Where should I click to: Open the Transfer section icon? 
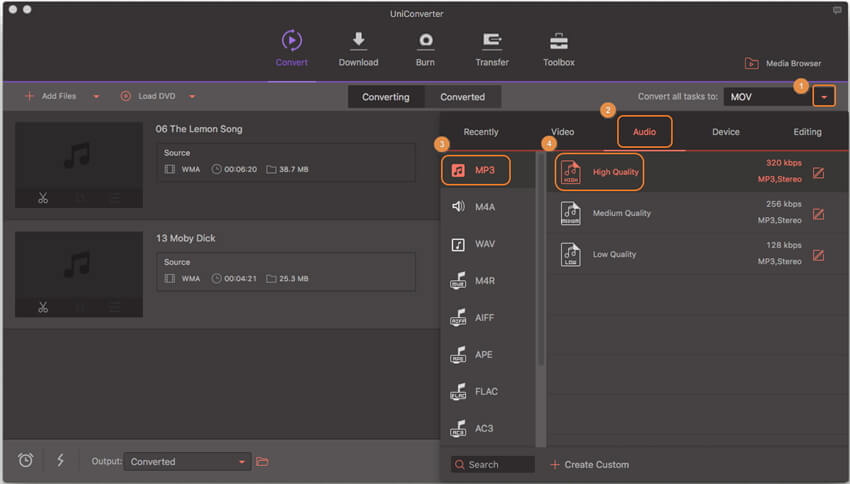492,41
